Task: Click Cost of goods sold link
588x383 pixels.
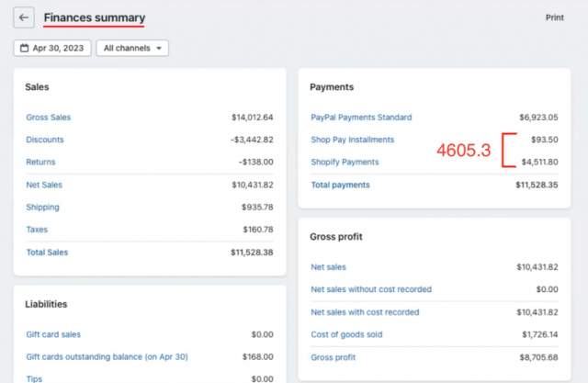Action: tap(346, 334)
